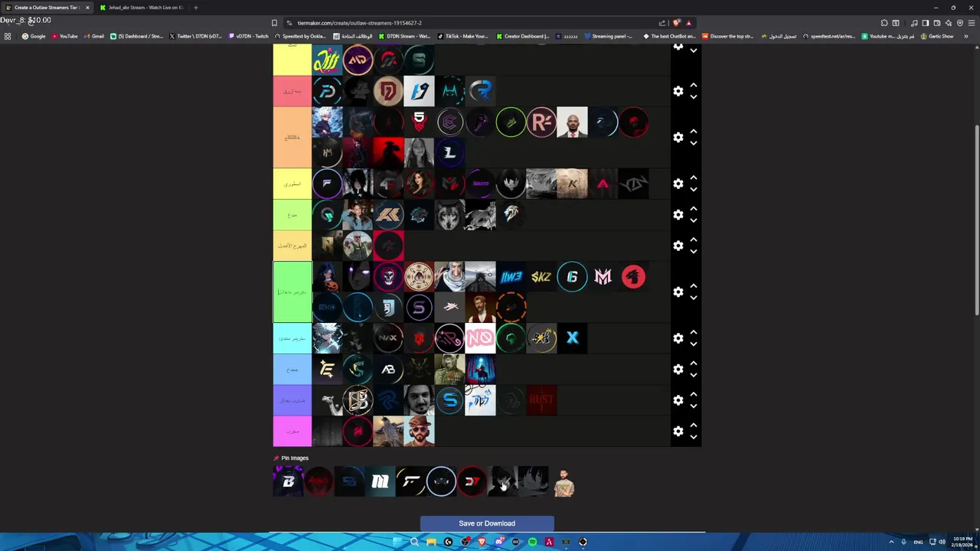Click the Windows Start button
Viewport: 980px width, 551px height.
click(x=397, y=542)
